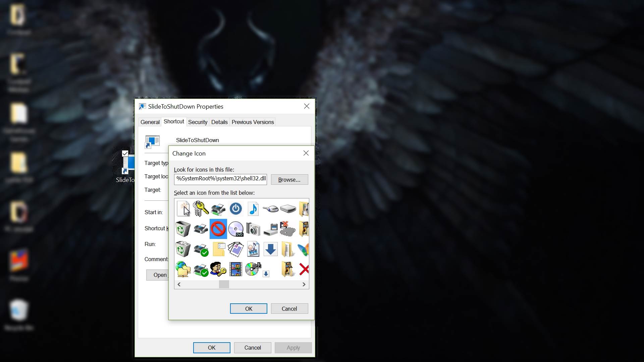The height and width of the screenshot is (362, 644).
Task: Pick the film strip video icon
Action: click(x=236, y=269)
